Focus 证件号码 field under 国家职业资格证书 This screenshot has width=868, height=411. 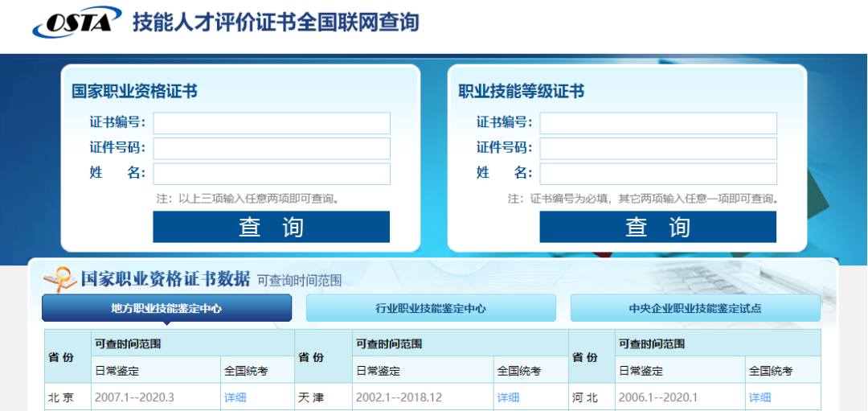tap(272, 149)
